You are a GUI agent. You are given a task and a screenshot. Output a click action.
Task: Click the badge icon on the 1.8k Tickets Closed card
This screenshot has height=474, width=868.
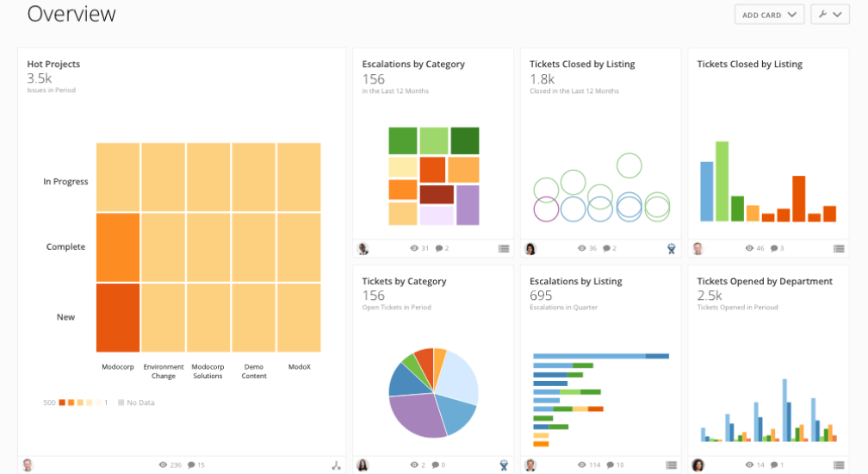tap(671, 248)
